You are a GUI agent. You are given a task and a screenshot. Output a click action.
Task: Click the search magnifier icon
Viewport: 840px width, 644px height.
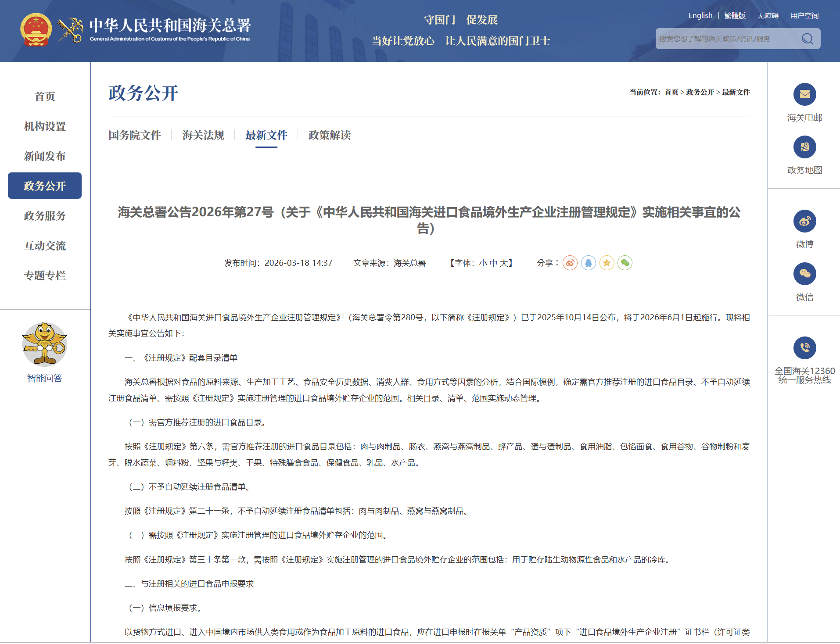807,39
